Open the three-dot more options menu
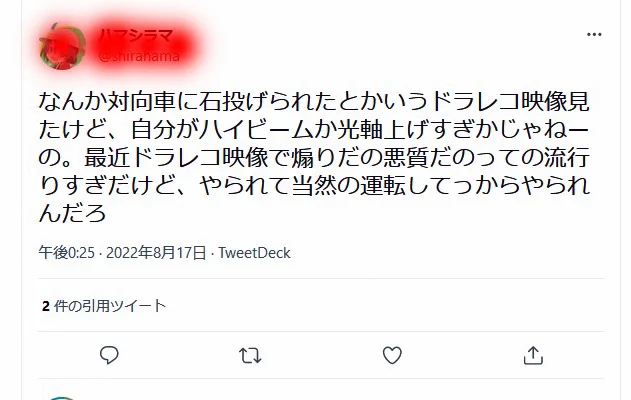The width and height of the screenshot is (631, 400). (x=594, y=35)
